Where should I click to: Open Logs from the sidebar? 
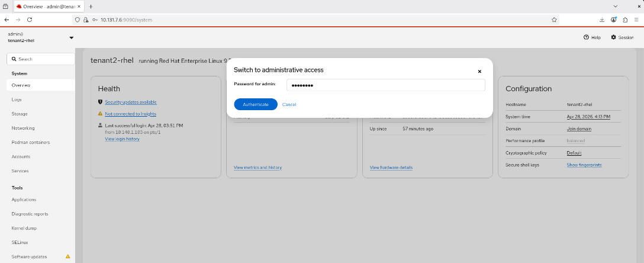[x=17, y=100]
